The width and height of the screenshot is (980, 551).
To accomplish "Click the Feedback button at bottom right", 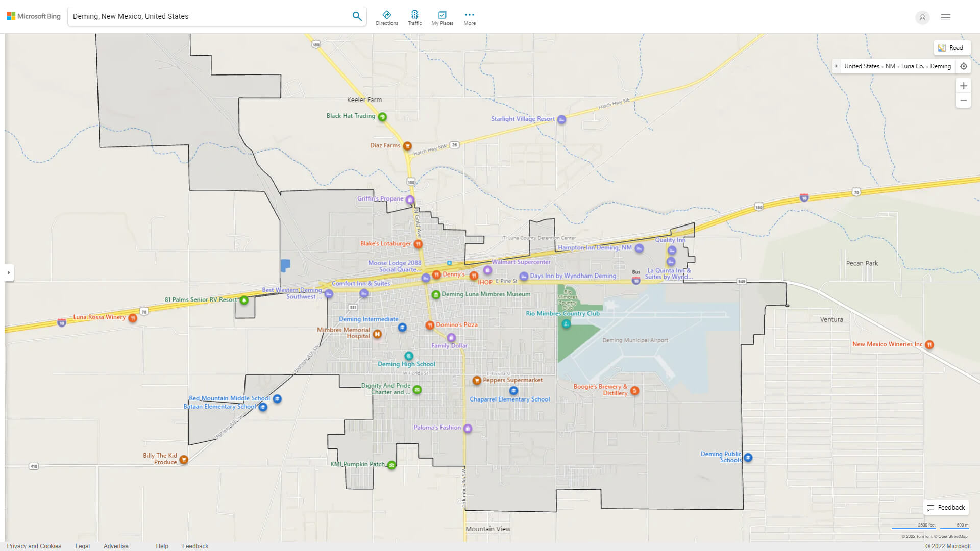I will click(946, 508).
